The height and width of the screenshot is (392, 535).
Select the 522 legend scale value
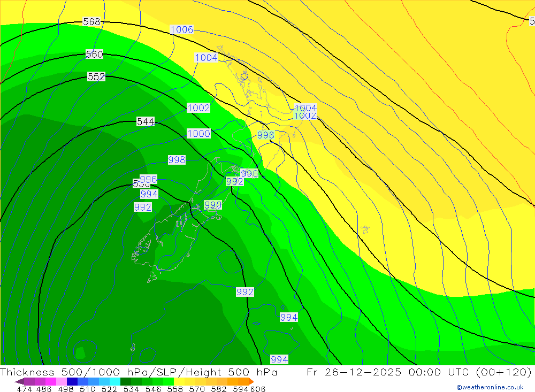click(110, 389)
